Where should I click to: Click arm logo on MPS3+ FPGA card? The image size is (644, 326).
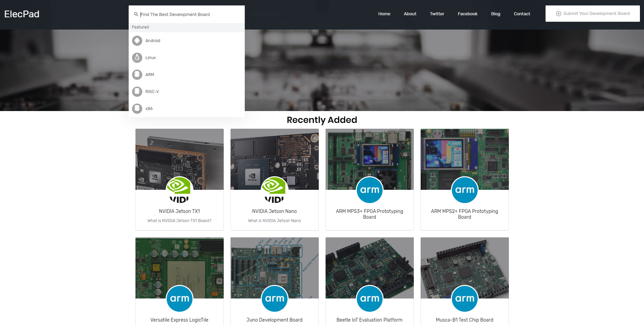point(370,190)
